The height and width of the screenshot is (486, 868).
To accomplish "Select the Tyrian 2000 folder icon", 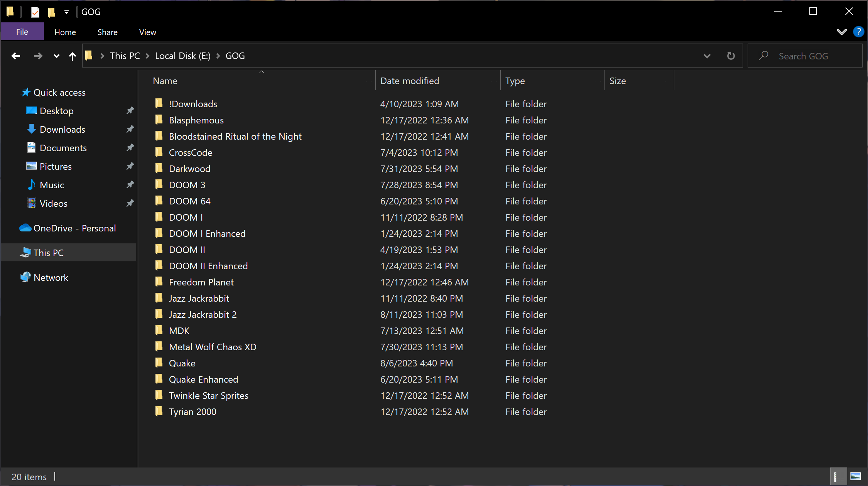I will pyautogui.click(x=159, y=411).
